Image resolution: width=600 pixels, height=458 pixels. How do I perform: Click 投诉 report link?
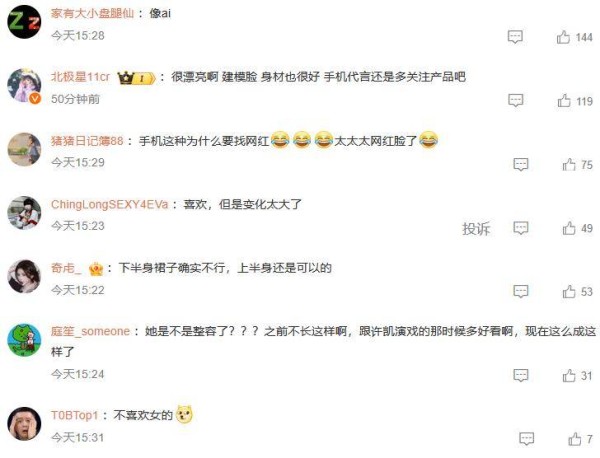pos(476,229)
